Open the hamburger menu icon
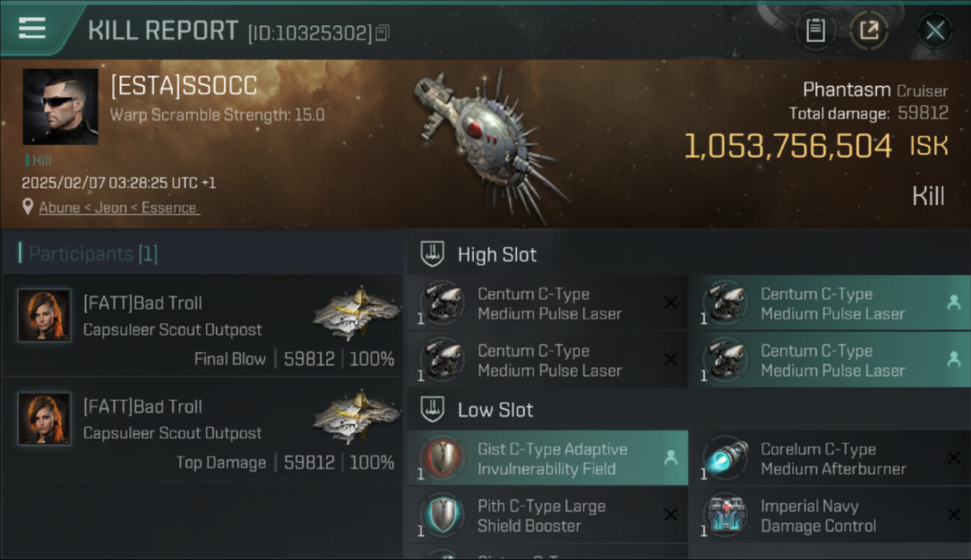 point(31,28)
